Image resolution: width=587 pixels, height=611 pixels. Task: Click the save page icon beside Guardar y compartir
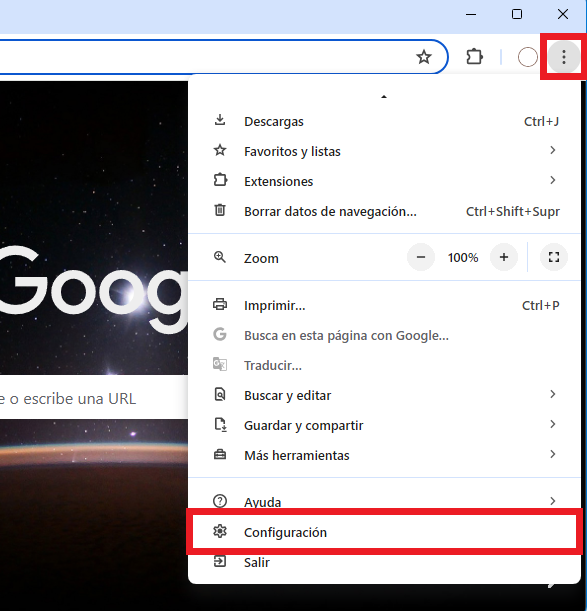tap(221, 424)
